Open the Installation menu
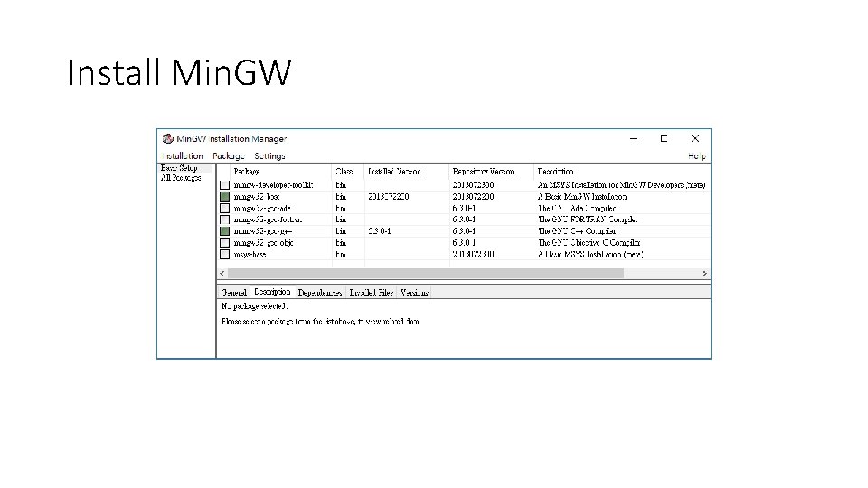The height and width of the screenshot is (488, 868). point(183,156)
